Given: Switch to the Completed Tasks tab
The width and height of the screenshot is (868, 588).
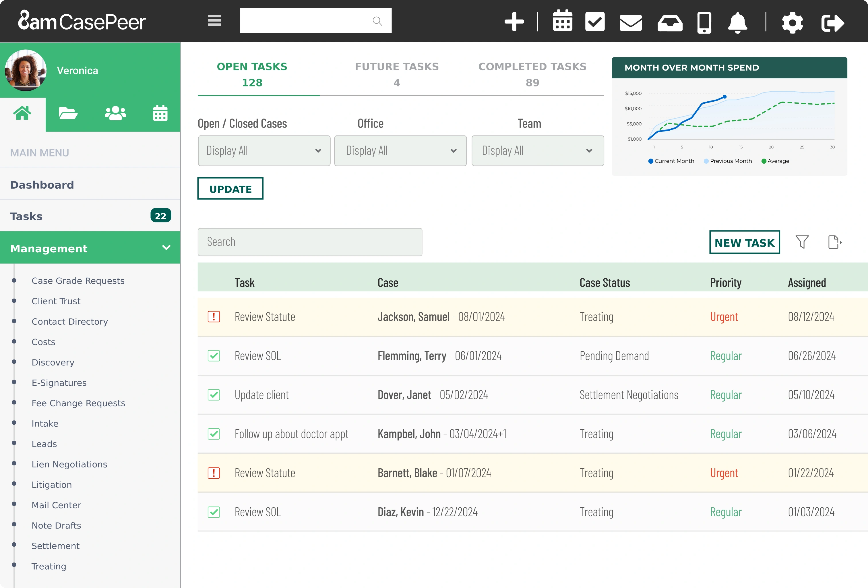Looking at the screenshot, I should click(x=532, y=74).
